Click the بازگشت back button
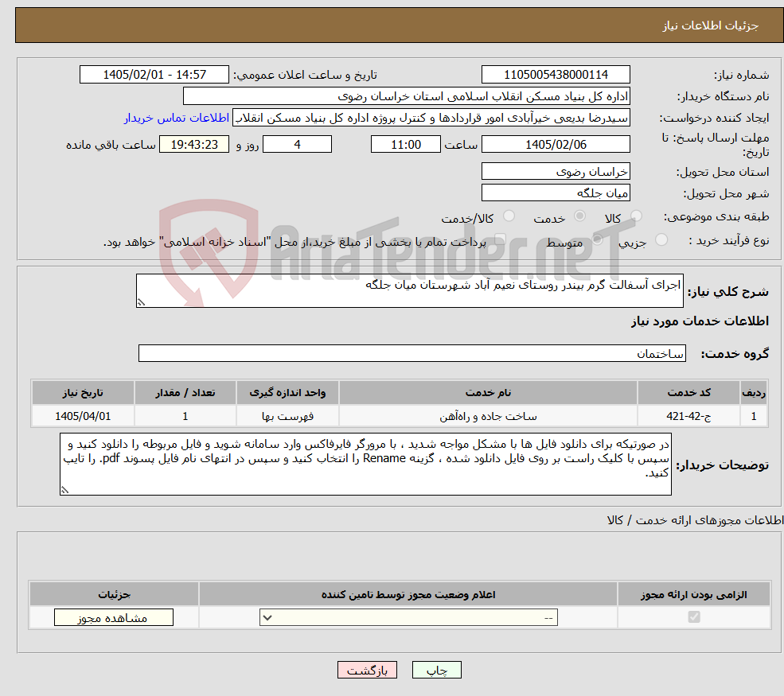The height and width of the screenshot is (696, 784). point(367,670)
